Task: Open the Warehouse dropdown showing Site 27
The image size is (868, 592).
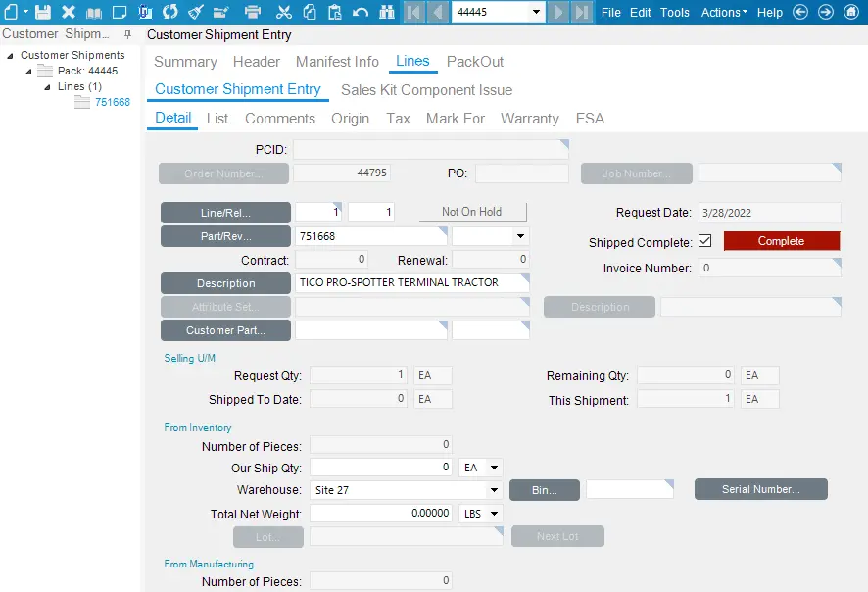Action: click(494, 490)
